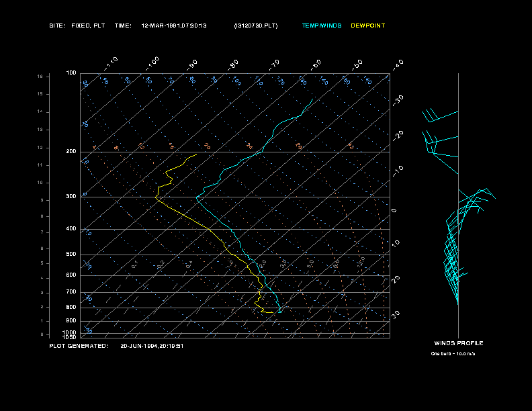
Task: Click the file name (I3120730.PLT)
Action: coord(256,26)
